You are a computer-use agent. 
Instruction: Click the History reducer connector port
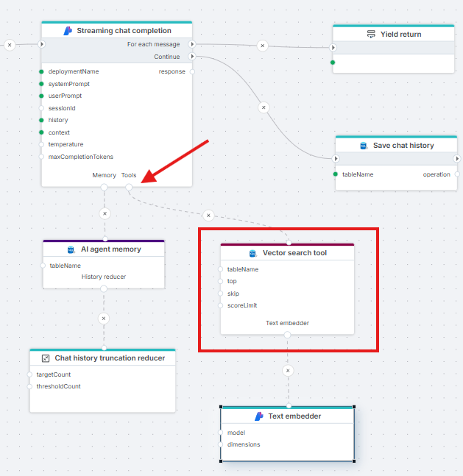click(104, 288)
